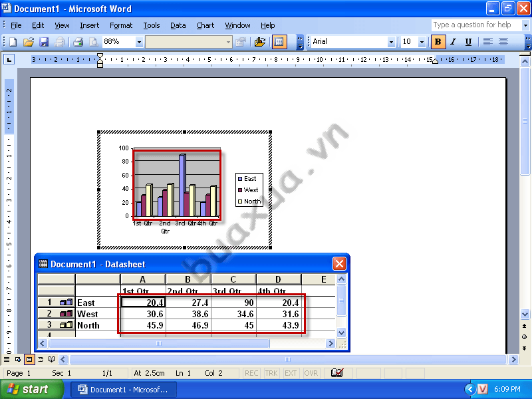Click the spelling status book icon
Image resolution: width=532 pixels, height=399 pixels.
pos(338,373)
